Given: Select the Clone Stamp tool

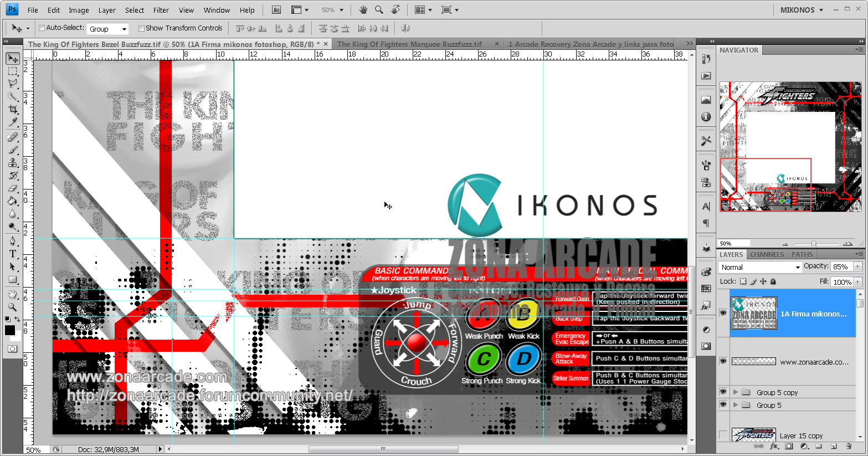Looking at the screenshot, I should click(13, 163).
